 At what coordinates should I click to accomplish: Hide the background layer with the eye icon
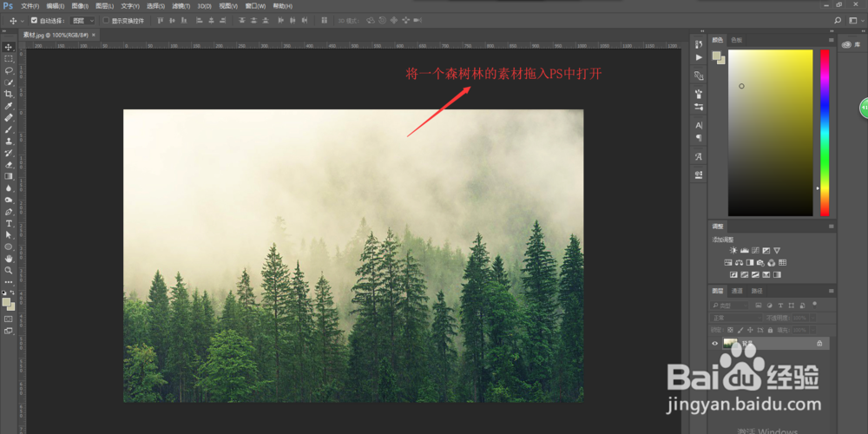[714, 344]
